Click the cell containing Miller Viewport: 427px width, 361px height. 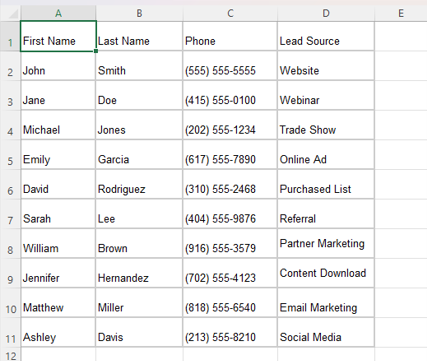139,303
